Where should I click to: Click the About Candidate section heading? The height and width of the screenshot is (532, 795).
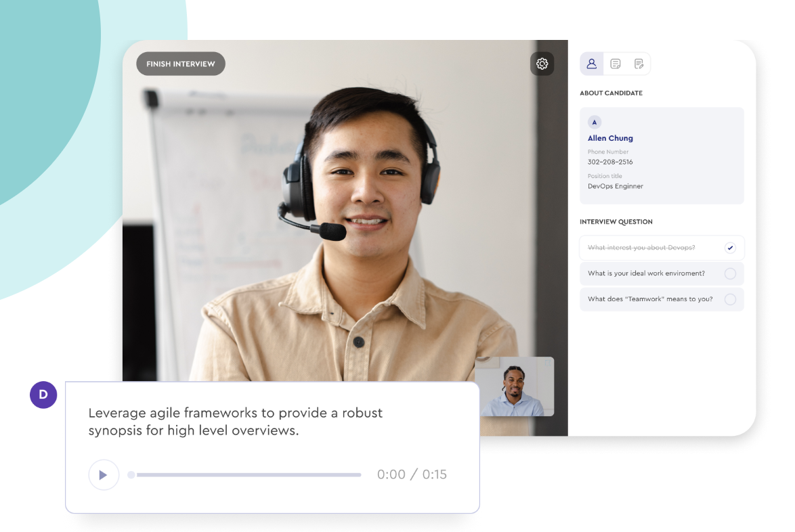(x=611, y=93)
